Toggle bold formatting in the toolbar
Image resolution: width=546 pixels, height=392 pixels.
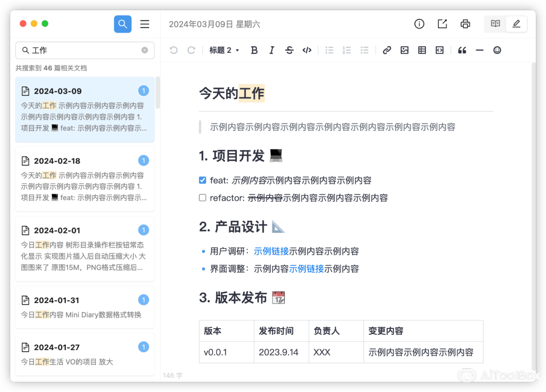tap(254, 50)
